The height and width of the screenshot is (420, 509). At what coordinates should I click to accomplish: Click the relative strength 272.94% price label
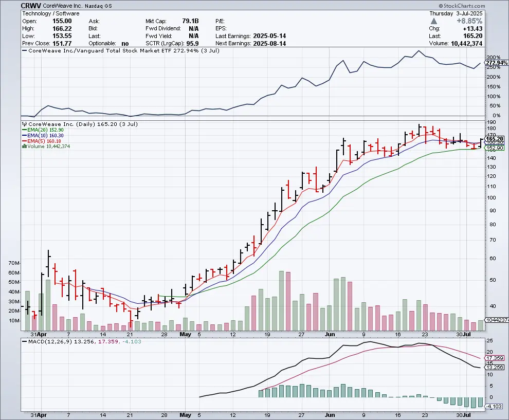coord(497,63)
